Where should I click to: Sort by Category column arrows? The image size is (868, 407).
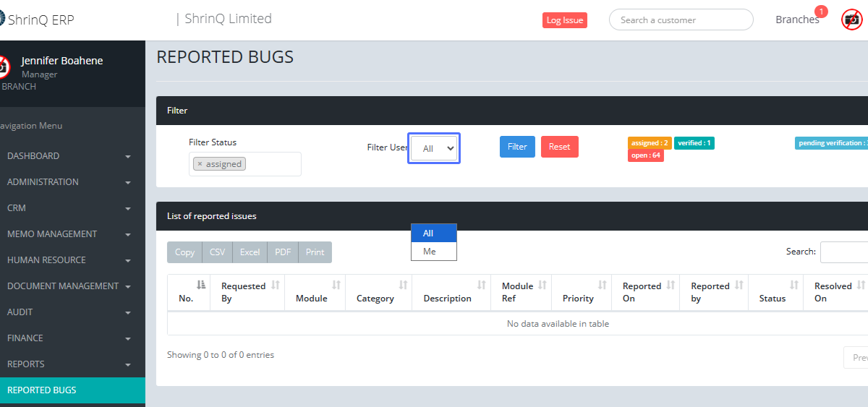(x=403, y=286)
